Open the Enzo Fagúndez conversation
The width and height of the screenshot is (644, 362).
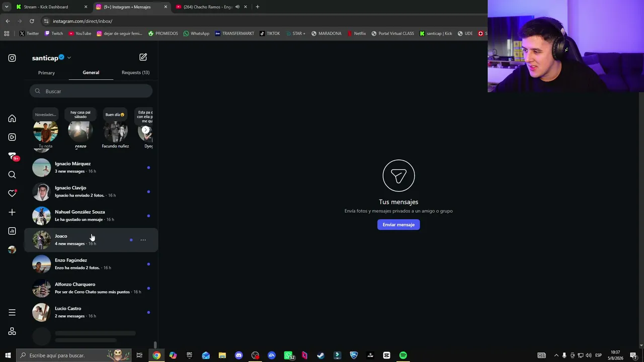click(91, 264)
